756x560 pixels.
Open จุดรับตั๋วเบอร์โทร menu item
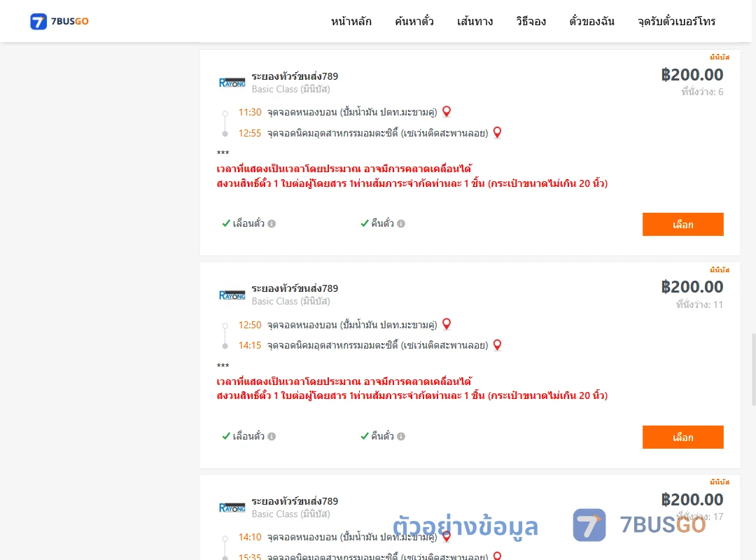point(676,21)
